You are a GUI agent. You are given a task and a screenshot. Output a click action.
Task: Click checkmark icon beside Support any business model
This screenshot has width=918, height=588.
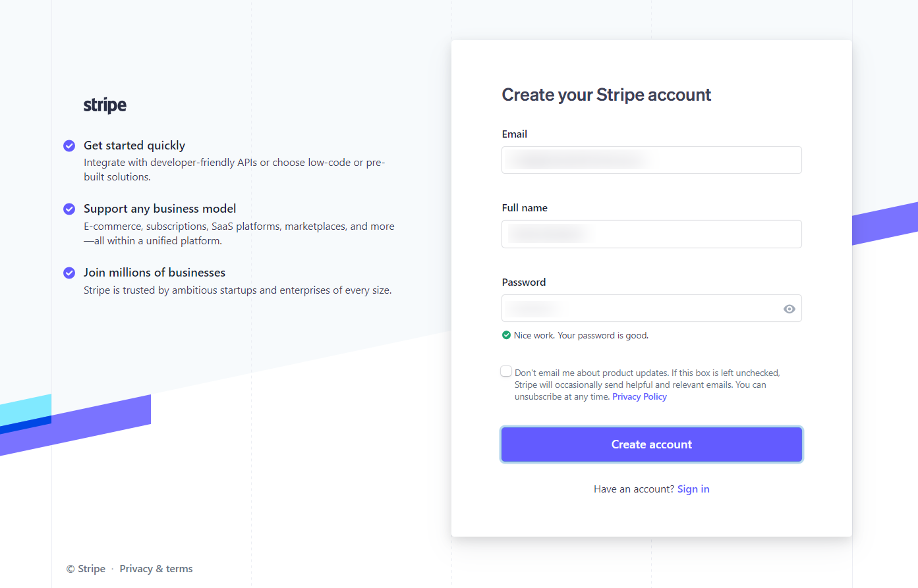point(69,209)
